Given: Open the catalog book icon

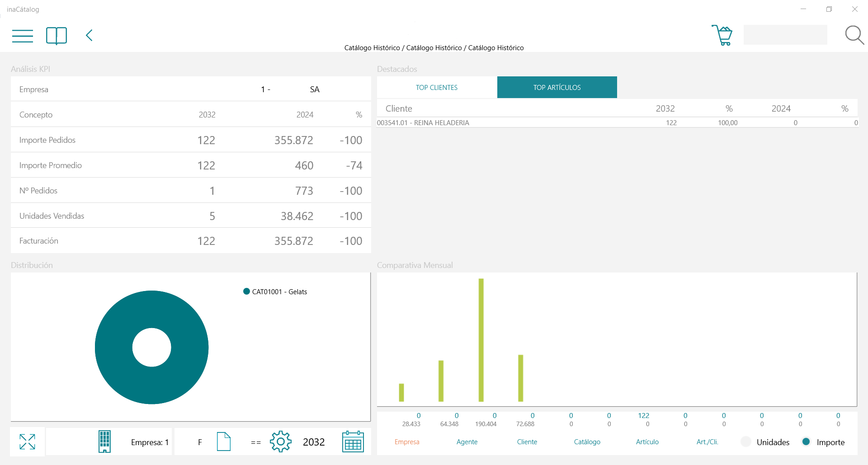Looking at the screenshot, I should [x=57, y=36].
